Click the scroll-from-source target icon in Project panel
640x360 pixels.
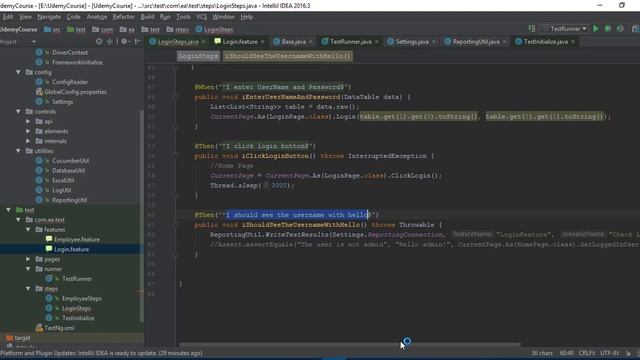click(99, 42)
